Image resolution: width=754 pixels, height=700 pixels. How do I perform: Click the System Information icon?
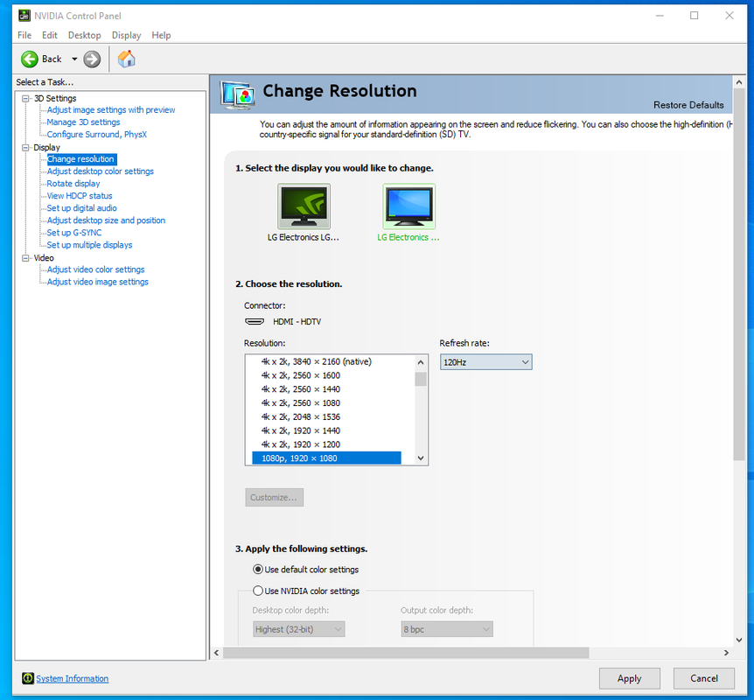28,678
